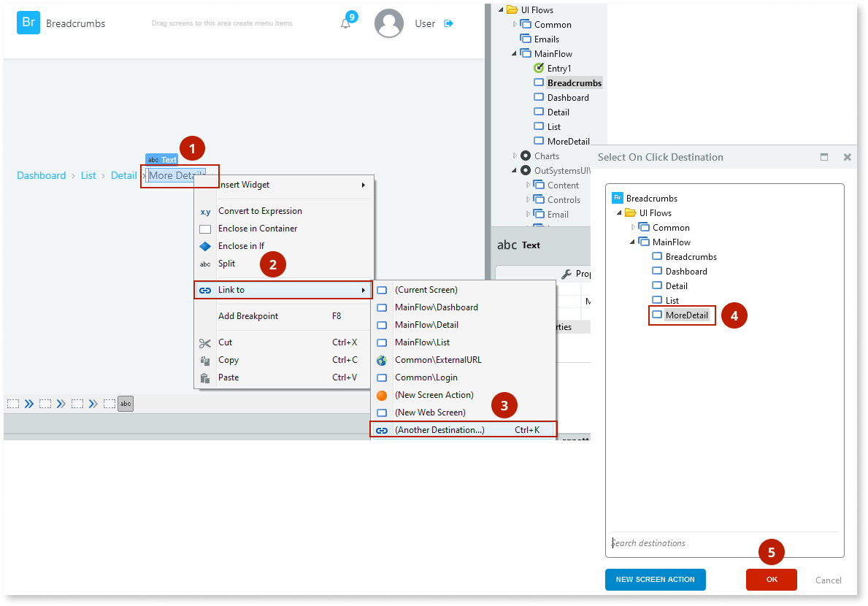Click the globe icon beside Common\ExternalURL

[x=383, y=359]
